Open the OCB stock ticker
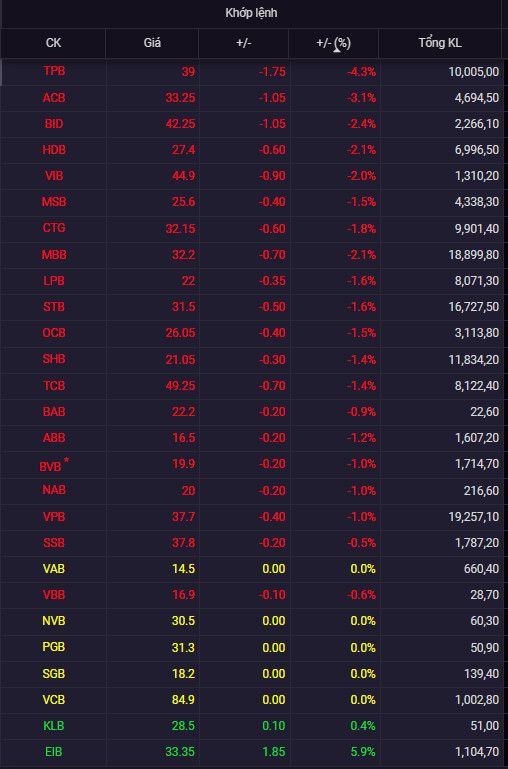Viewport: 508px width, 769px height. coord(54,333)
